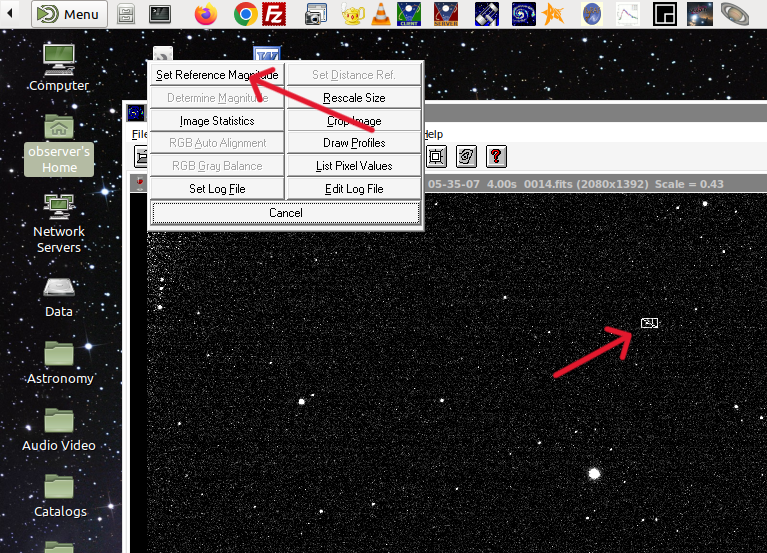Click the bright star in the image
Screen dimensions: 767x553
(594, 473)
